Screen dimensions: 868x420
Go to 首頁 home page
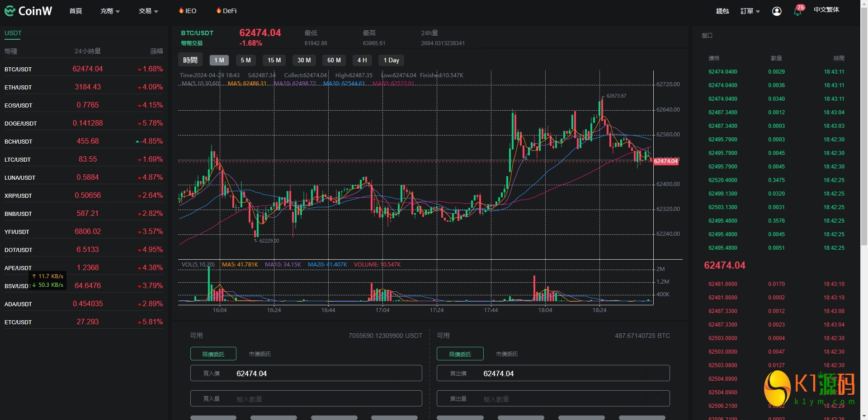[76, 11]
